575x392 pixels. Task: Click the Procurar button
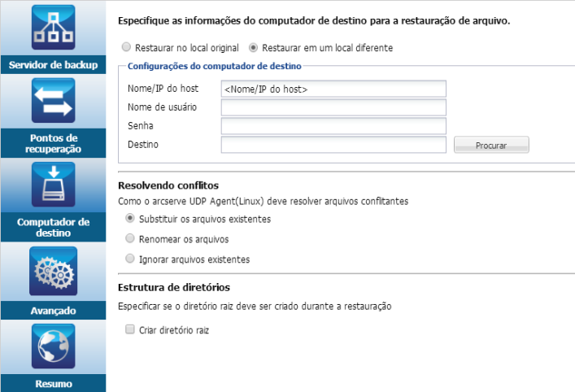(x=491, y=145)
